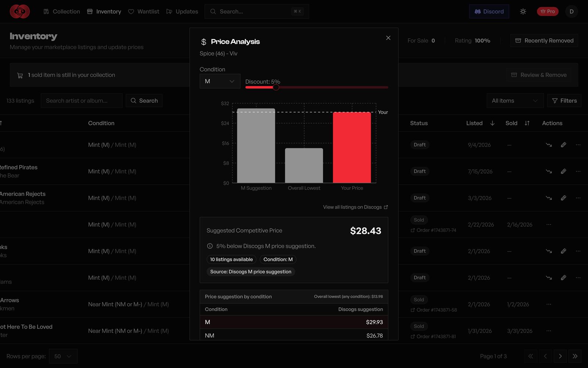Open more actions for 9/4/2026 listing
This screenshot has width=588, height=368.
click(x=578, y=145)
